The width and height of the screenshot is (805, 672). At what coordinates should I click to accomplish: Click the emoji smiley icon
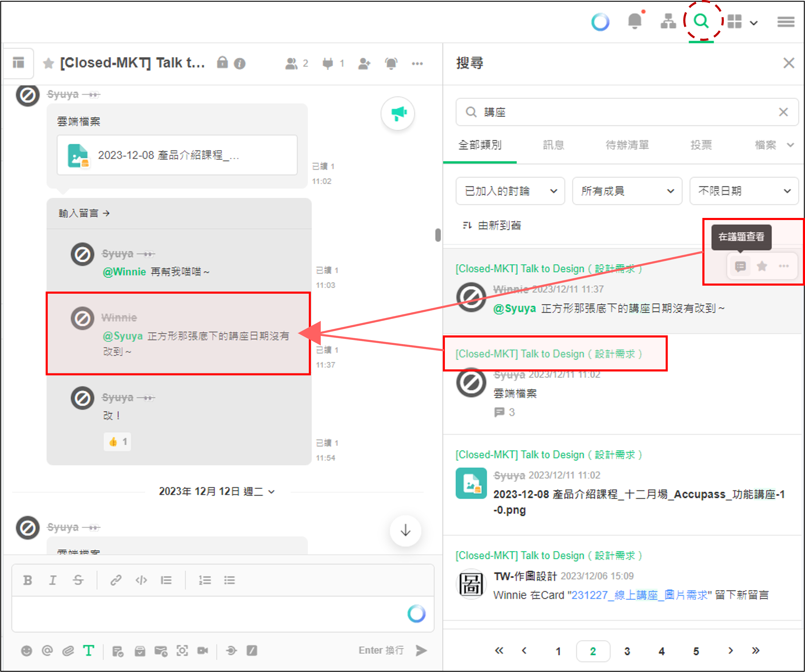[x=27, y=651]
